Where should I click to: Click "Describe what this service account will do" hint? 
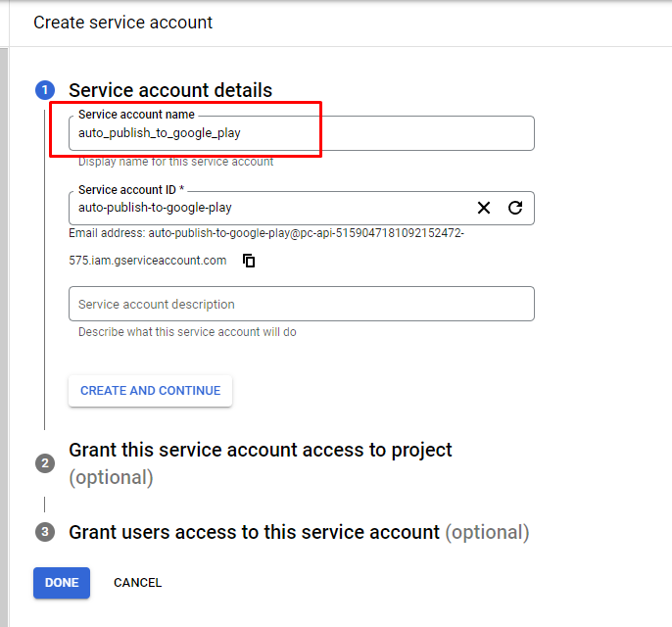[x=187, y=332]
